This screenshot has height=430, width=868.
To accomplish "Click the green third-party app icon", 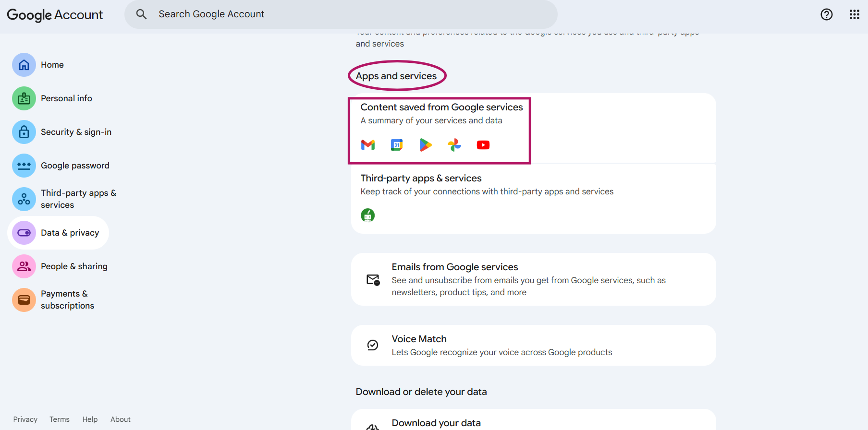I will point(368,215).
